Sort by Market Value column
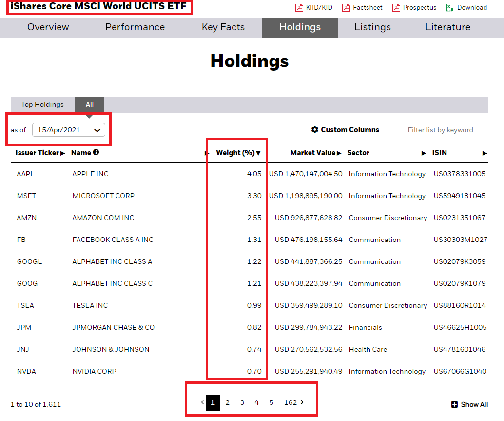This screenshot has height=421, width=504. click(316, 153)
